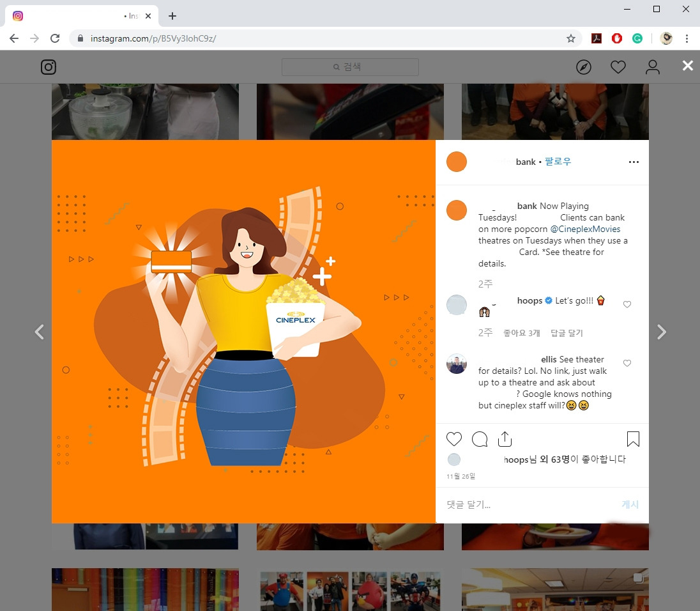The width and height of the screenshot is (700, 611).
Task: Open the Explore compass icon
Action: click(x=584, y=67)
